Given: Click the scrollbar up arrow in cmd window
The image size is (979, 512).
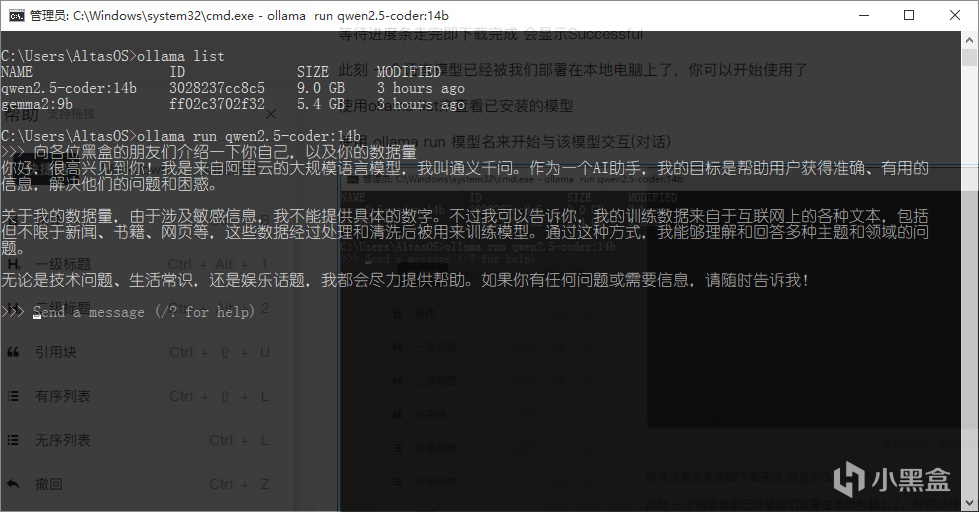Looking at the screenshot, I should tap(969, 40).
